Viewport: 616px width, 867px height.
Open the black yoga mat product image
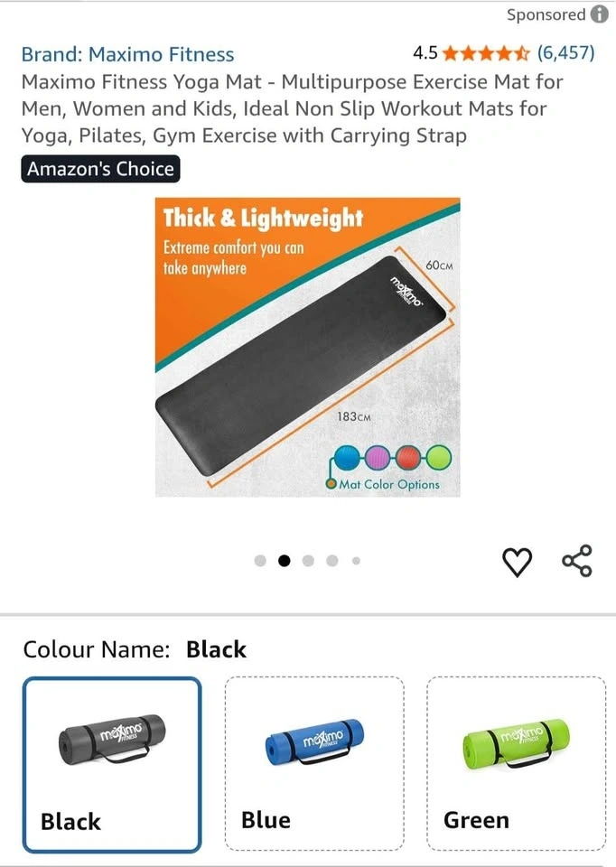307,347
